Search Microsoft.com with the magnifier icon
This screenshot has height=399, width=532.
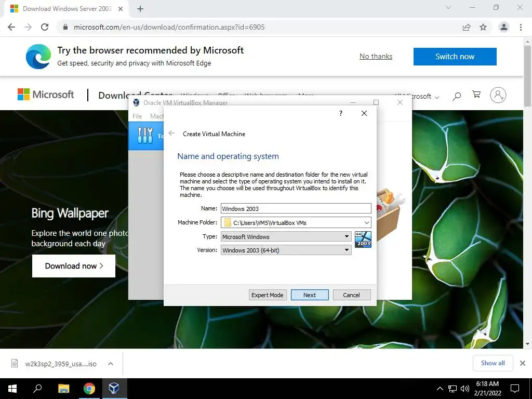tap(457, 96)
